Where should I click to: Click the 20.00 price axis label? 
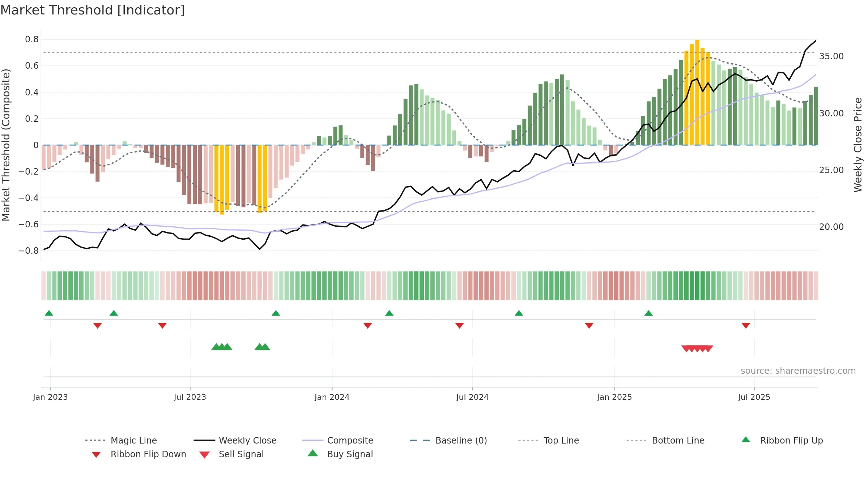point(831,227)
